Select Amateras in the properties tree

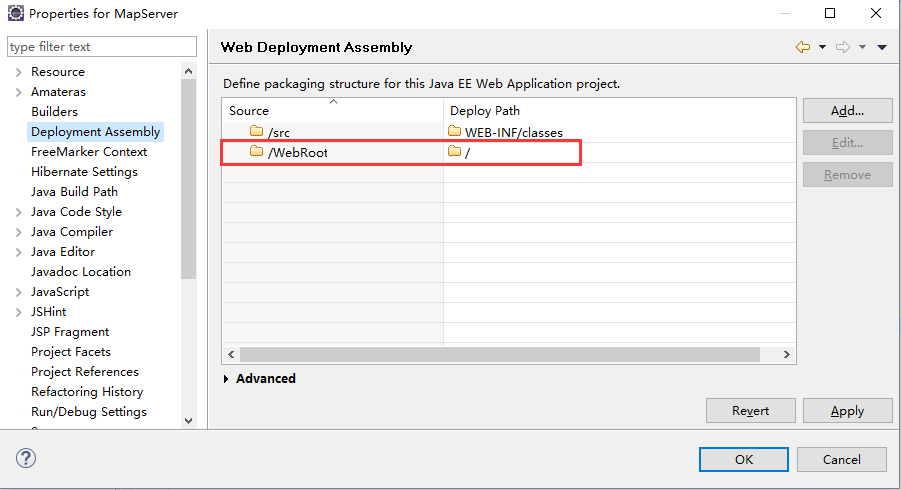coord(59,92)
